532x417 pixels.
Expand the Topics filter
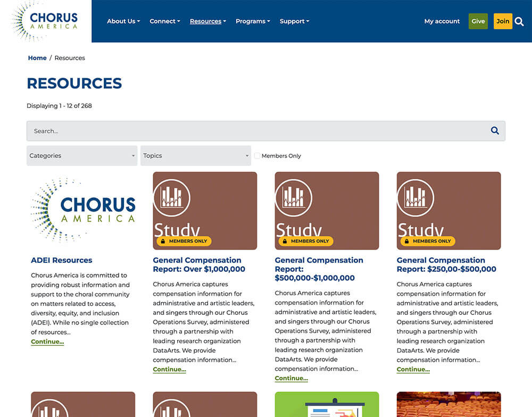click(x=195, y=155)
